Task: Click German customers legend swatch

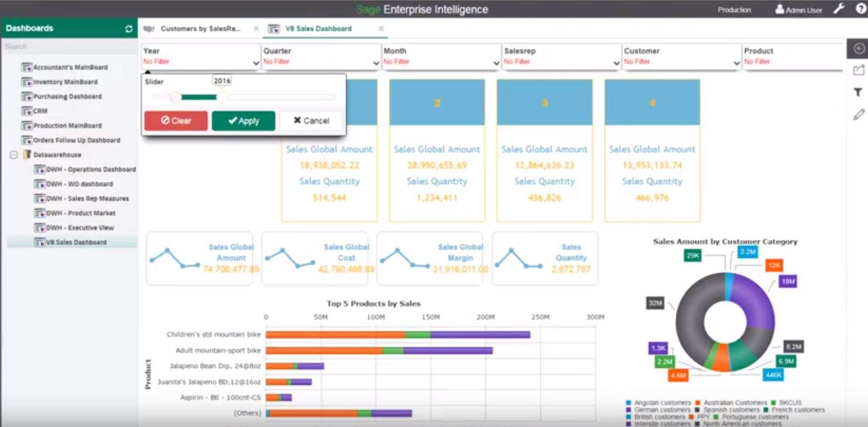Action: (x=628, y=410)
